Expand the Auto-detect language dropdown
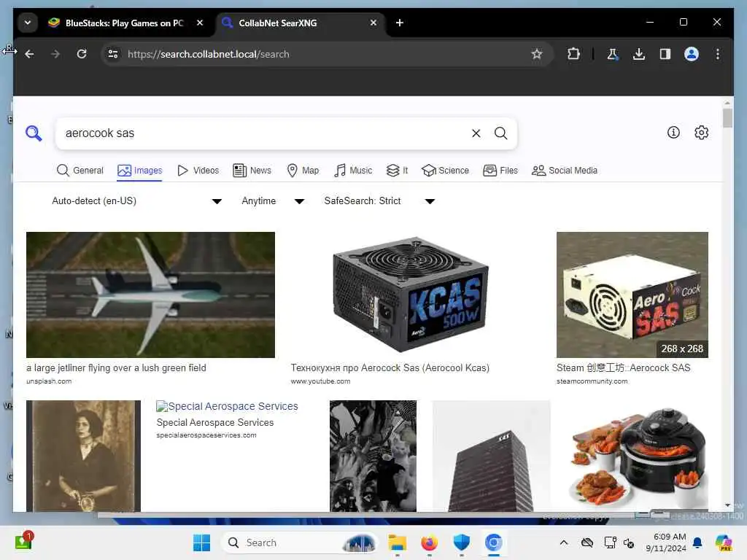Viewport: 747px width, 560px height. 136,201
